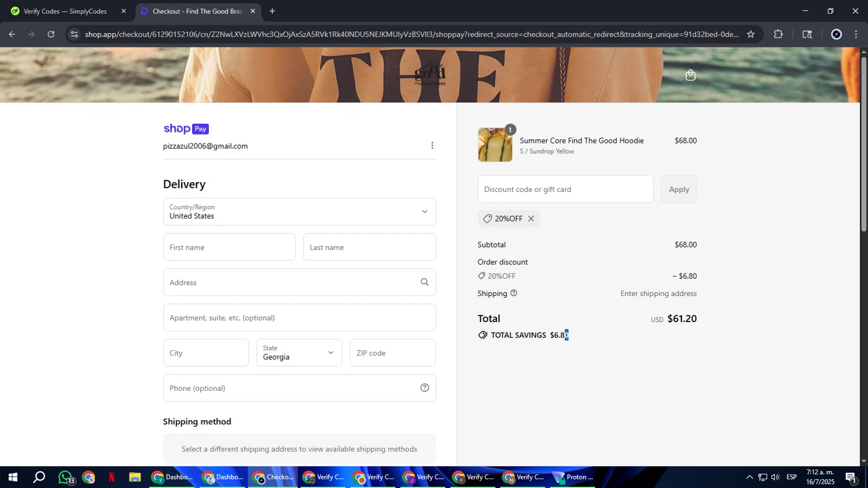
Task: Open the browser extensions puzzle icon
Action: [778, 34]
